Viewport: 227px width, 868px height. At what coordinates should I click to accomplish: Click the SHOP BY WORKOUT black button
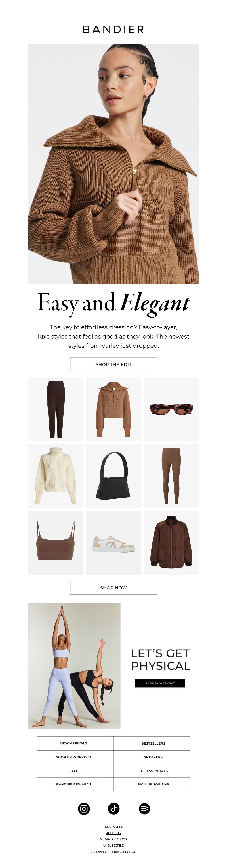160,683
